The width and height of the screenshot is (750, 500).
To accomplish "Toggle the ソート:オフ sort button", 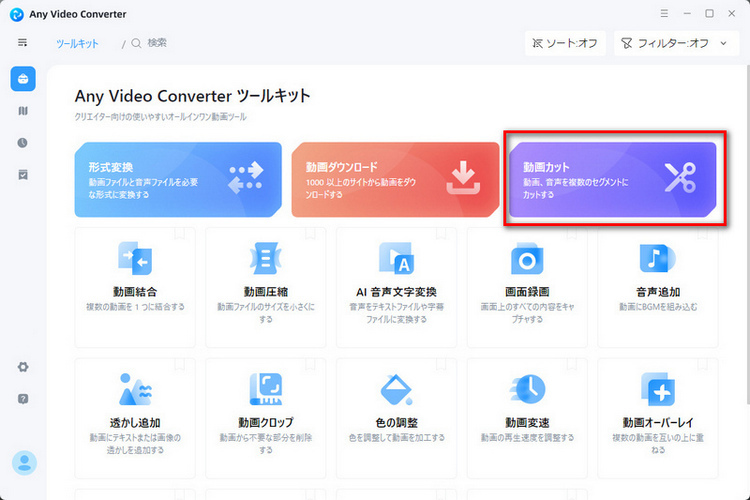I will 565,43.
